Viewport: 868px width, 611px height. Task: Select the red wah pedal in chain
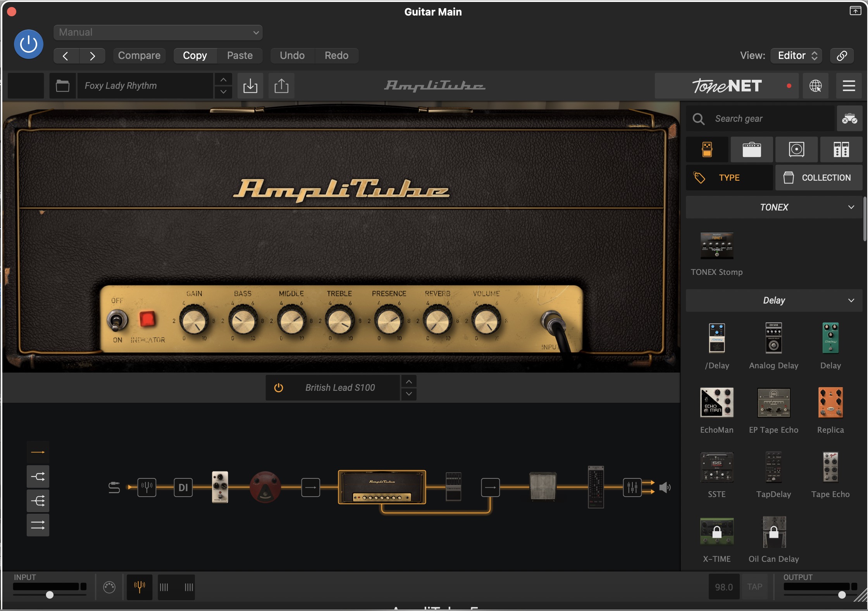pos(265,487)
